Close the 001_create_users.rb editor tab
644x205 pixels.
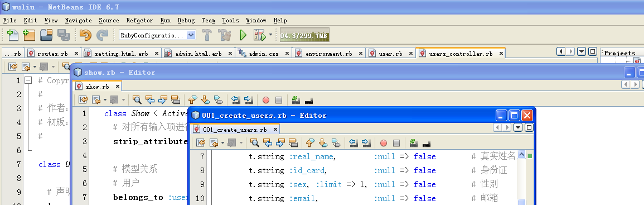275,129
